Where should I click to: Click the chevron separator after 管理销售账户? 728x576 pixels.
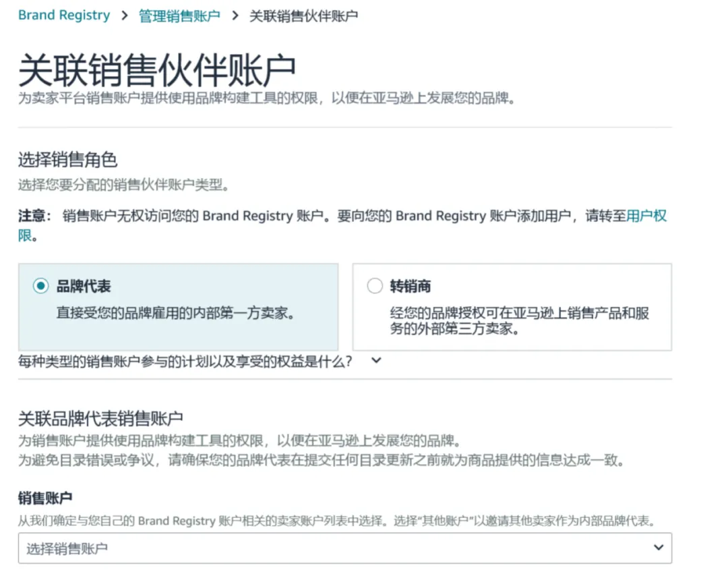[235, 16]
